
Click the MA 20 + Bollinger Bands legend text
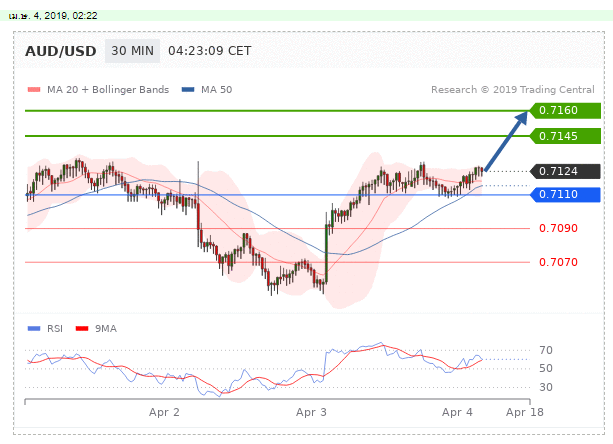point(108,90)
